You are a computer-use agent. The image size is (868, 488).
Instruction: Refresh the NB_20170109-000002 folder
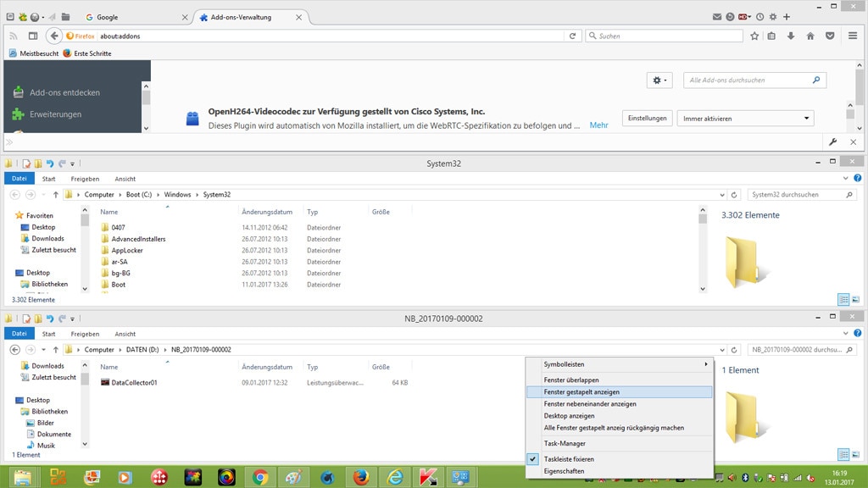click(734, 350)
